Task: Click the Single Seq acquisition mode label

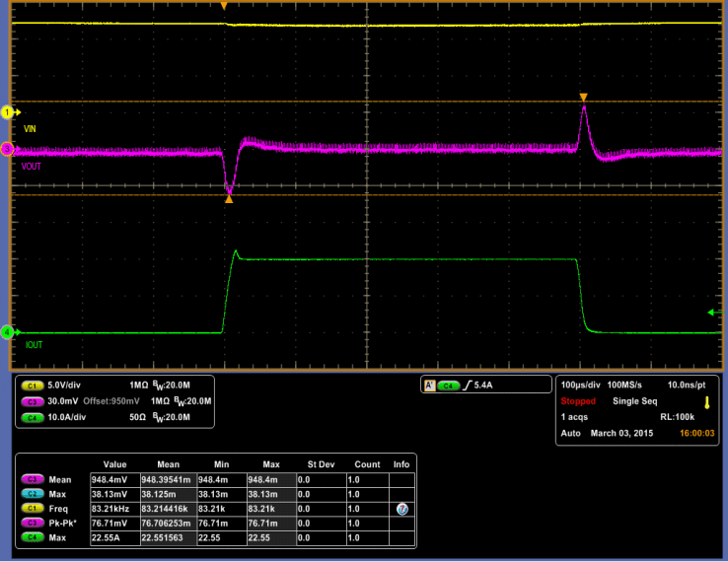Action: [633, 402]
